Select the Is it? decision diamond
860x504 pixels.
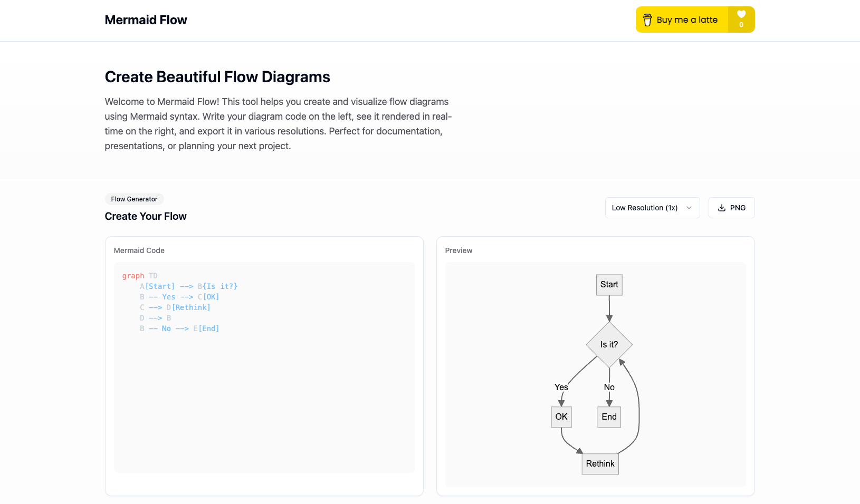609,345
